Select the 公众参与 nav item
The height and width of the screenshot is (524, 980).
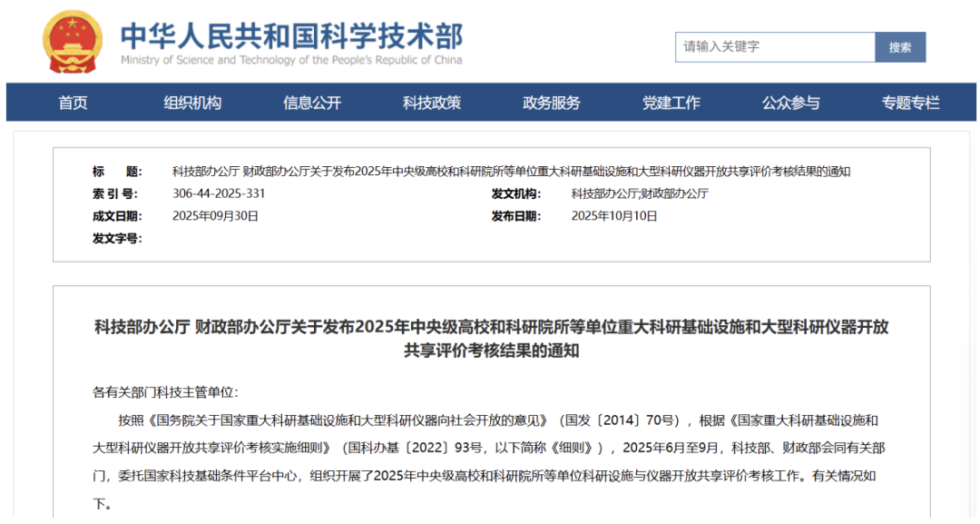tap(790, 103)
